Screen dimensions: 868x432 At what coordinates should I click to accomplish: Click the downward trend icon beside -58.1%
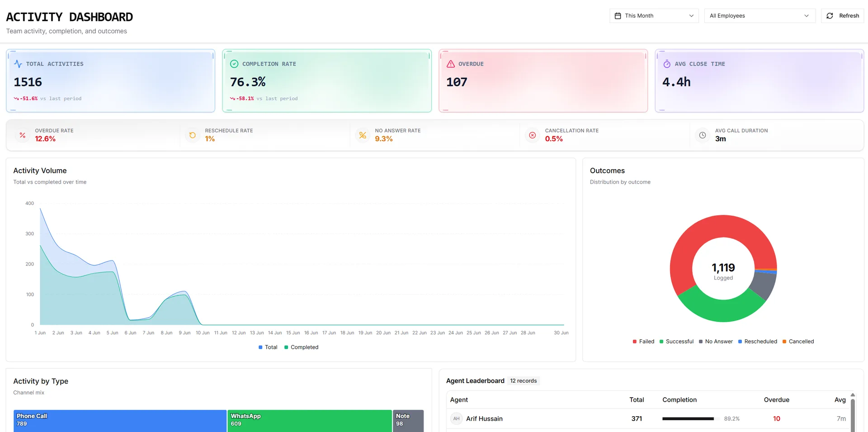(x=232, y=99)
